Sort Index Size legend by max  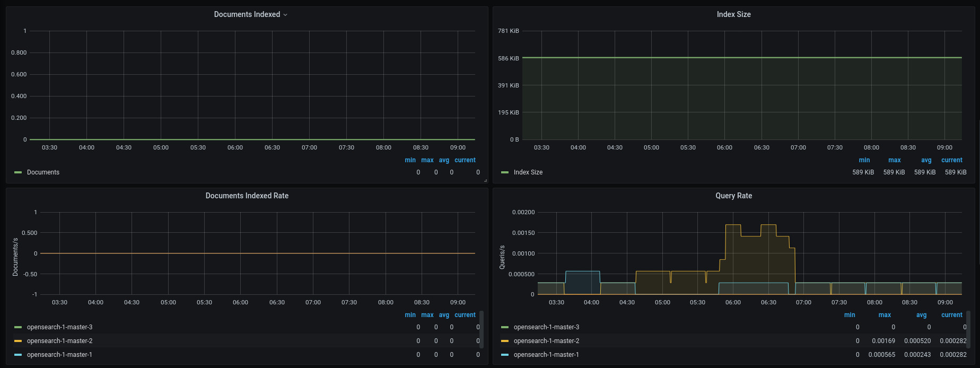[895, 160]
